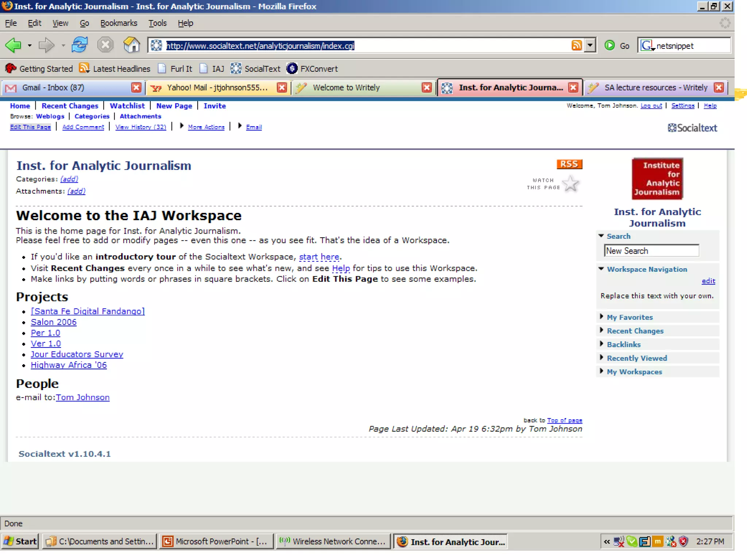Click the Log out link
Viewport: 747px width, 560px height.
(x=651, y=105)
